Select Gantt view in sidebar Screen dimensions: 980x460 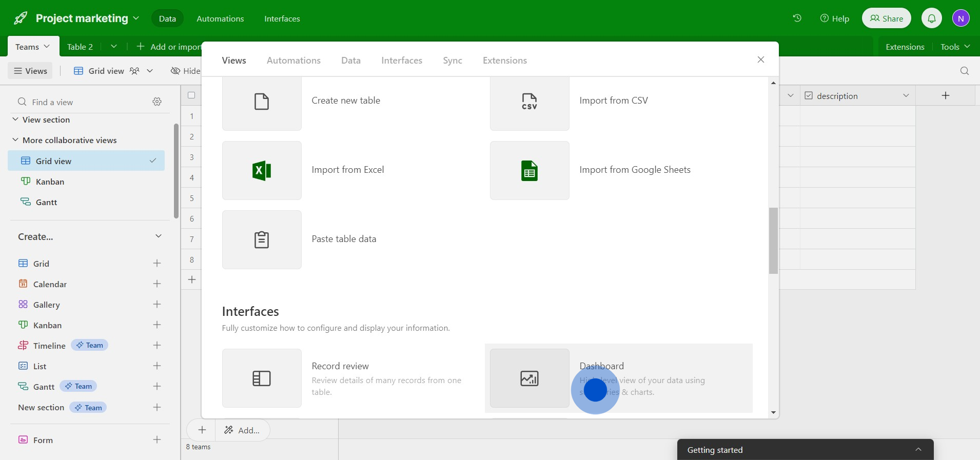(86, 202)
